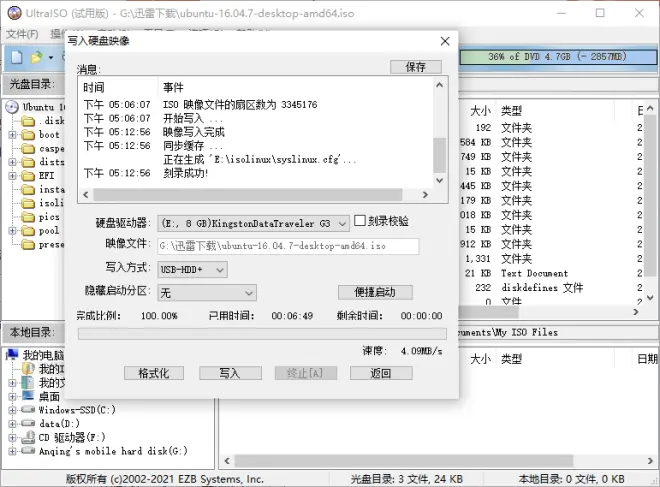Screen dimensions: 660x487
Task: Click message log scroll left arrow
Action: 86,195
